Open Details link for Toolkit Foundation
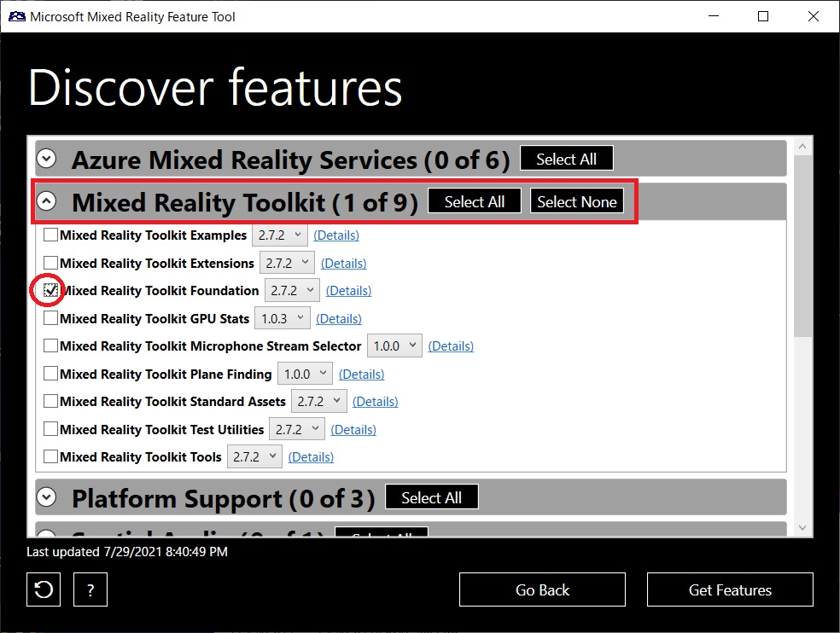Screen dimensions: 840x633 (x=348, y=290)
